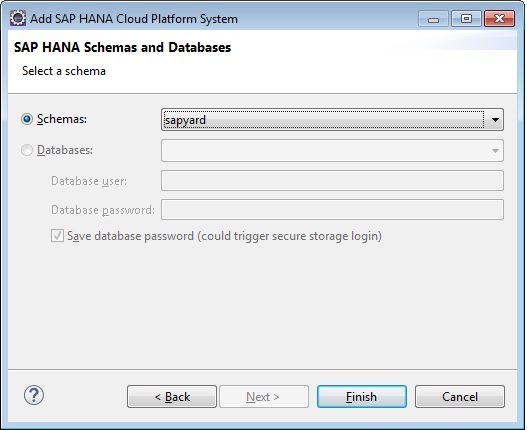This screenshot has height=430, width=527.
Task: Click the sapyard schema combo box
Action: pos(332,120)
